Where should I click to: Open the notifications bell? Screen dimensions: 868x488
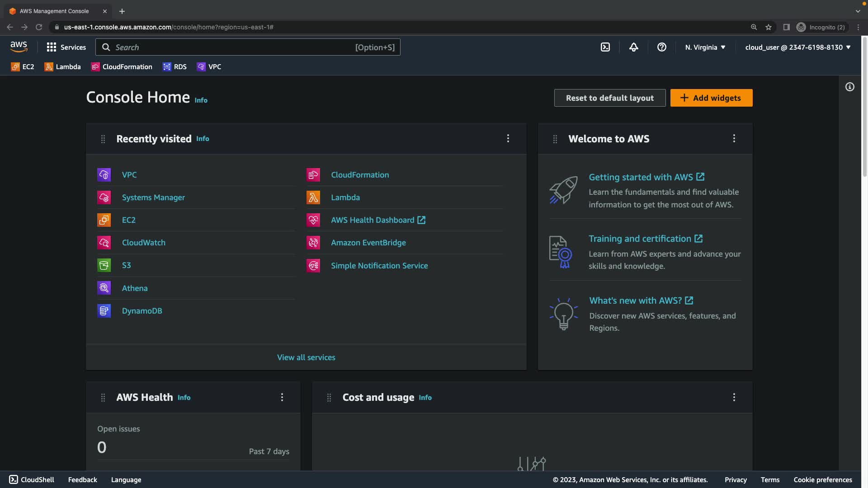tap(633, 47)
